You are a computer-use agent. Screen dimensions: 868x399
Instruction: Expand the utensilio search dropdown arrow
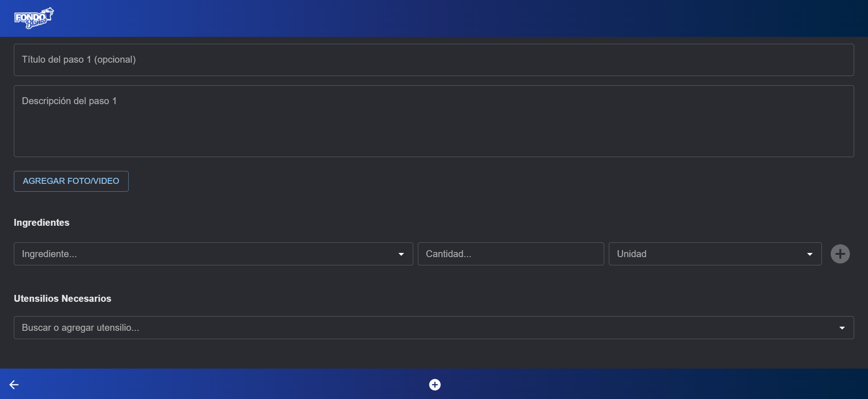coord(842,328)
